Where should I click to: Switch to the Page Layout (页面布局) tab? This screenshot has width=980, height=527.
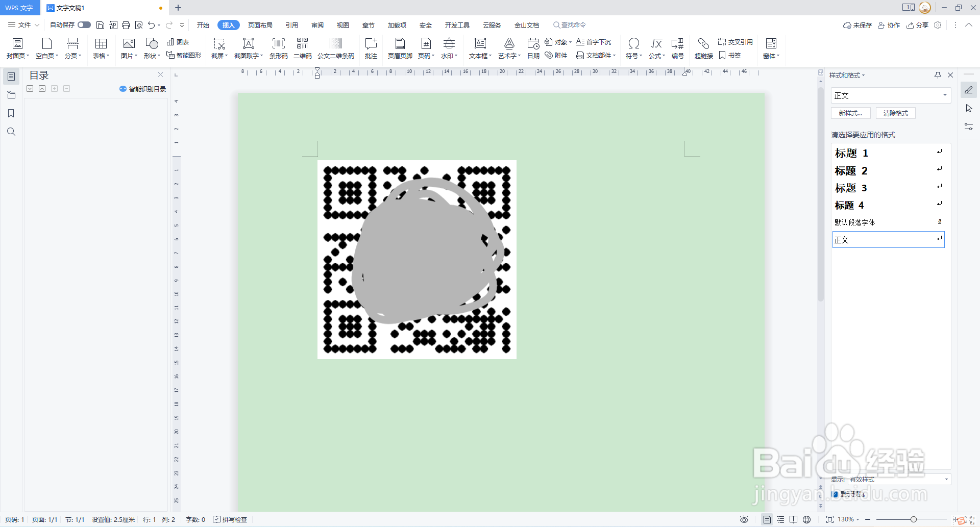coord(260,25)
